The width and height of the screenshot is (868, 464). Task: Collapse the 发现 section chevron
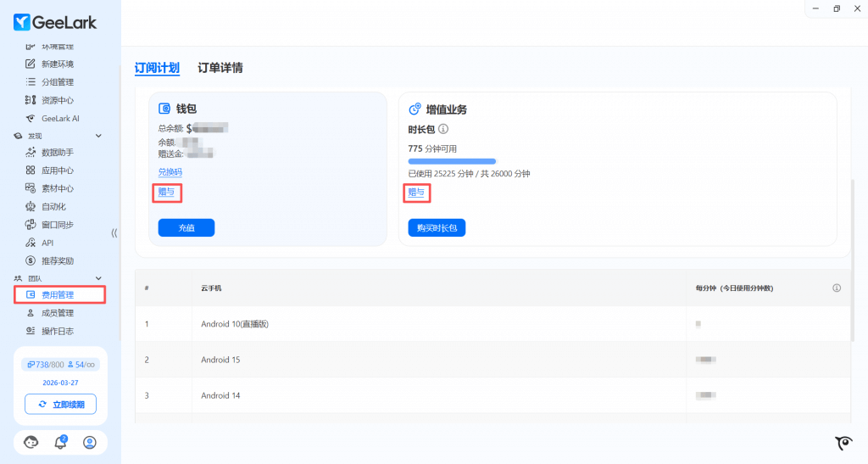coord(98,136)
